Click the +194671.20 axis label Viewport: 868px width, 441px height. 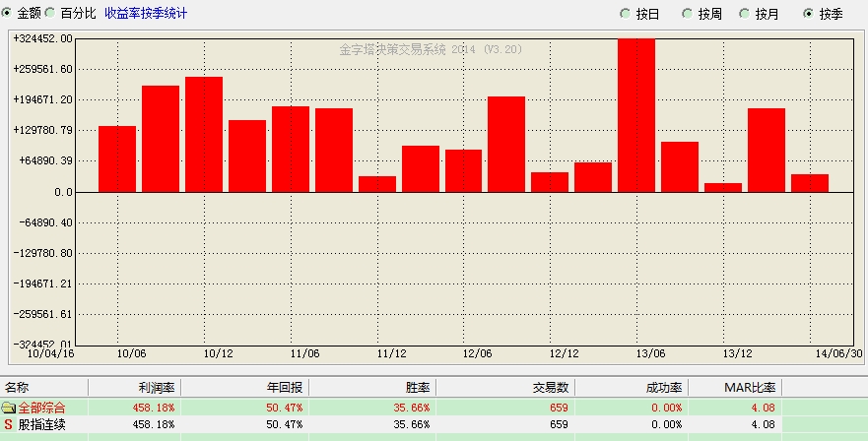(43, 99)
